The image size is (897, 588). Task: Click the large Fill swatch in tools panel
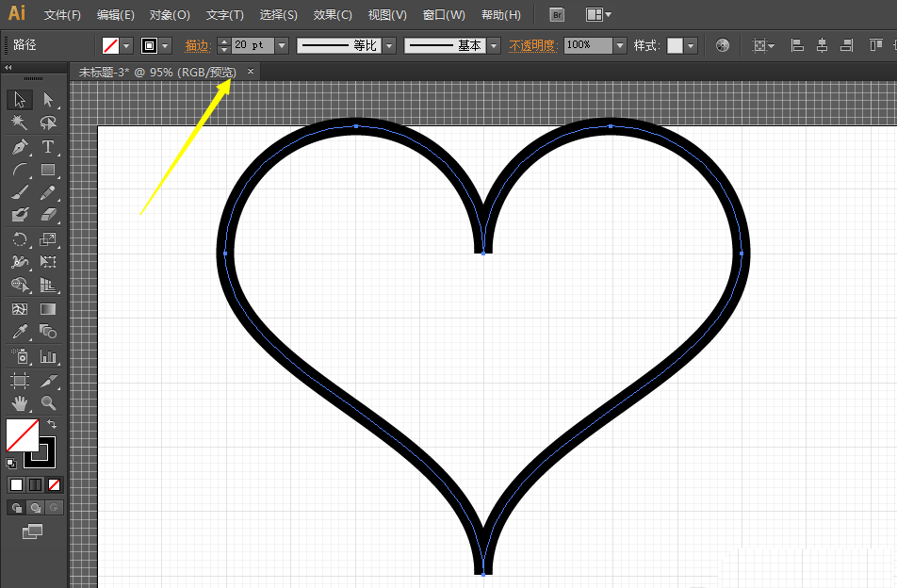pyautogui.click(x=23, y=435)
